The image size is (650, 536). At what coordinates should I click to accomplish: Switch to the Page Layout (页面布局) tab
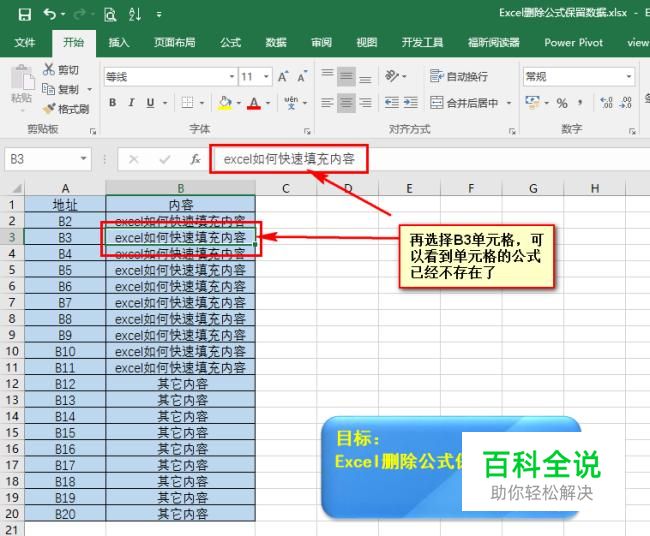click(x=175, y=42)
